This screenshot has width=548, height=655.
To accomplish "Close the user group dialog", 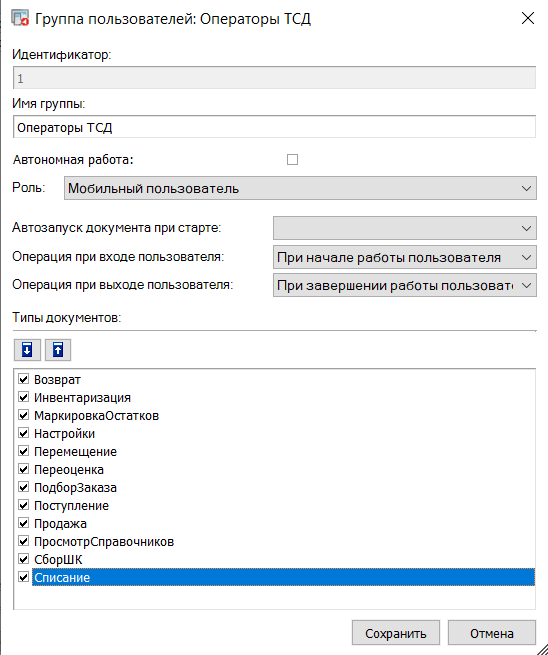I will tap(528, 18).
